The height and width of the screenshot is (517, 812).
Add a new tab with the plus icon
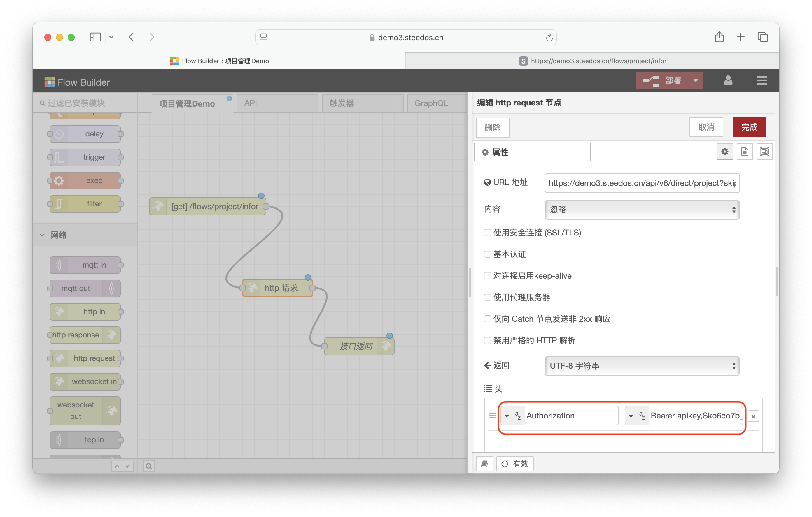pos(741,37)
